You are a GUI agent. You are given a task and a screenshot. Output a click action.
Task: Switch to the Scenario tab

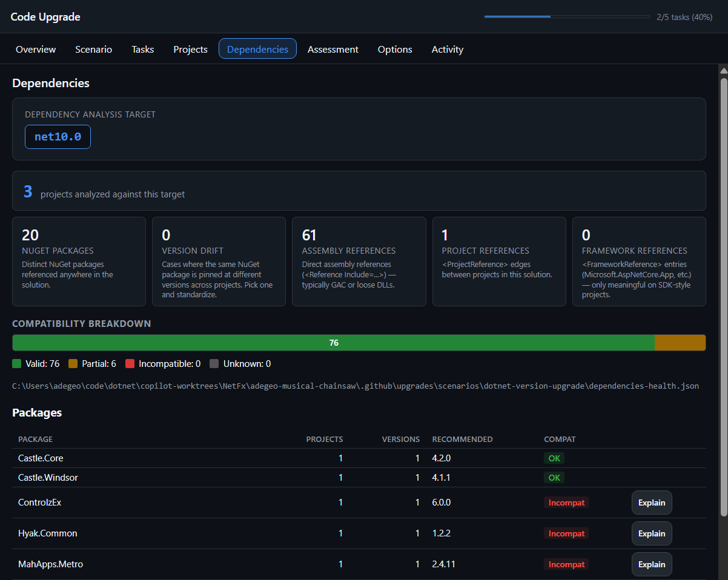tap(93, 50)
